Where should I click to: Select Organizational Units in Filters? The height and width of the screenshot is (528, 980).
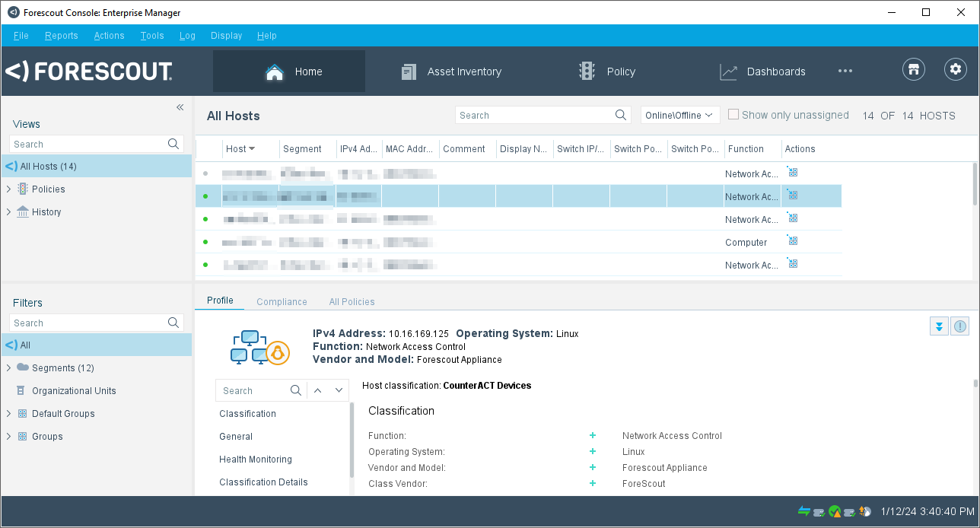point(74,391)
